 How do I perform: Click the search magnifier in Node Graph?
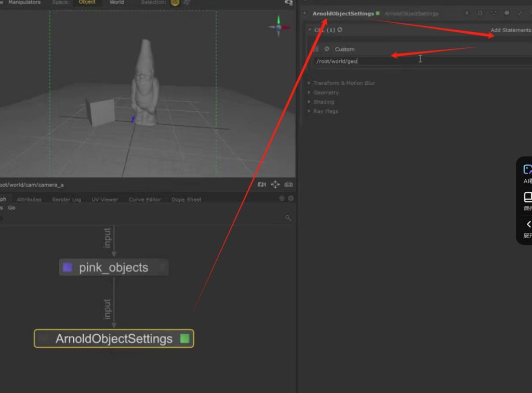[288, 218]
